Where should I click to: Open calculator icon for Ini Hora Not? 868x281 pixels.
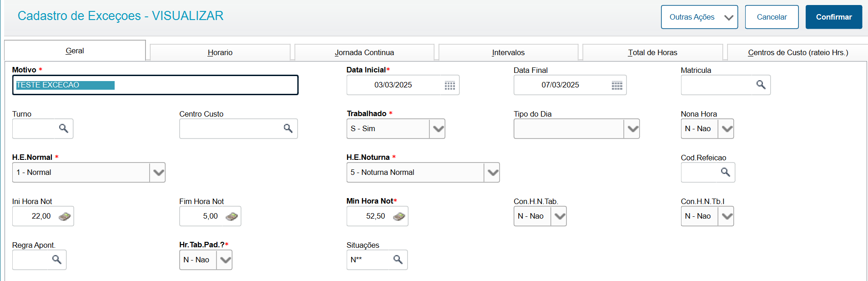pos(65,216)
